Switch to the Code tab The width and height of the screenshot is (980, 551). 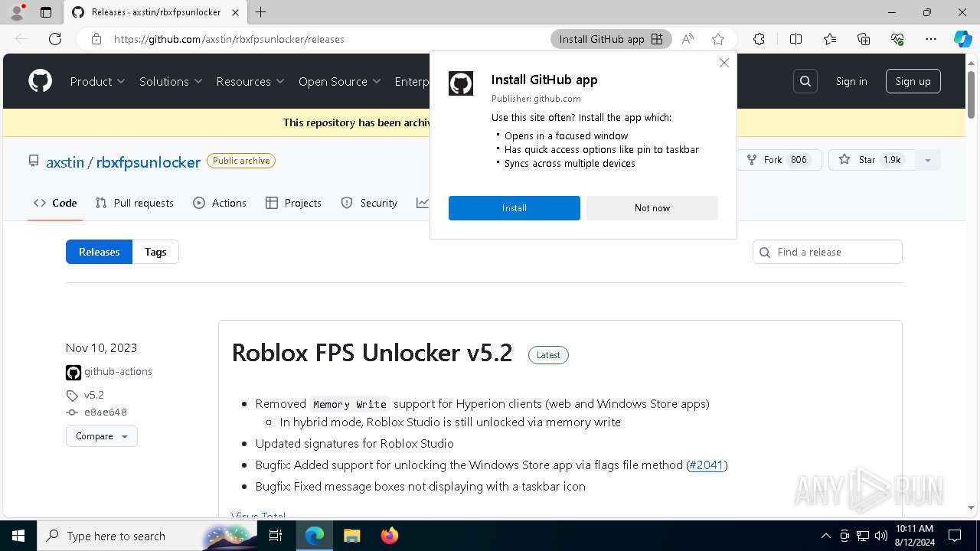click(55, 203)
